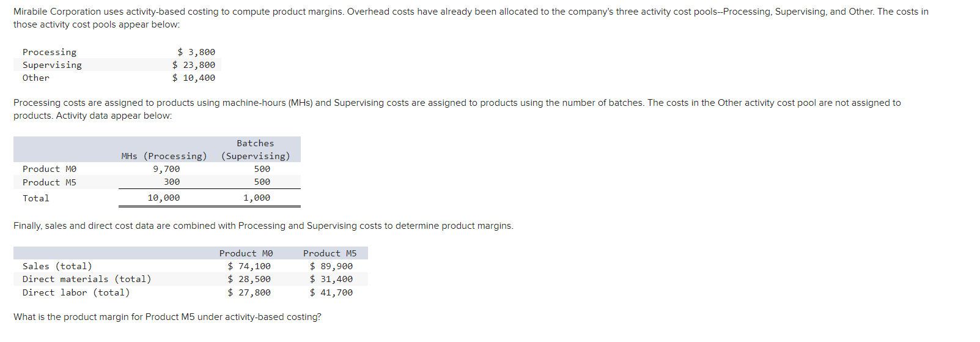Click total machine-hours 10,000
Image resolution: width=980 pixels, height=342 pixels.
click(164, 198)
